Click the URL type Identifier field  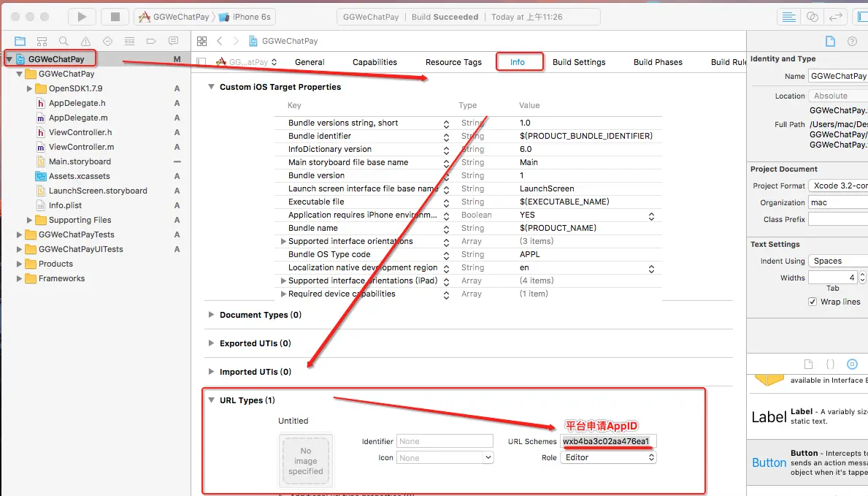pos(445,441)
